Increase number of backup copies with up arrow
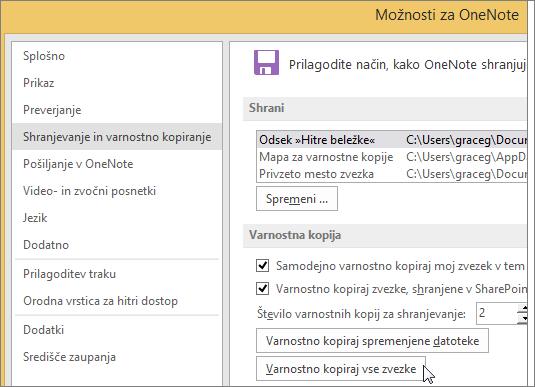This screenshot has height=387, width=535. pyautogui.click(x=523, y=309)
